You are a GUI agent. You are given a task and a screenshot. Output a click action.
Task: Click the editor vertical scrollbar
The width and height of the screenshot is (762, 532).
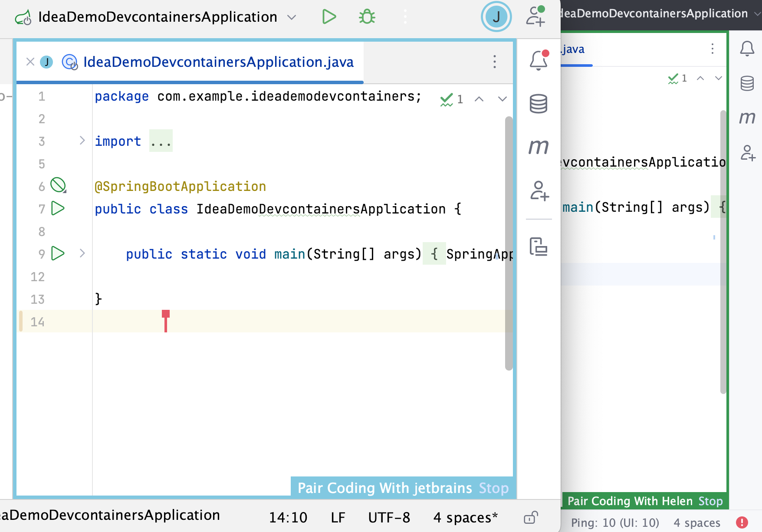click(x=509, y=243)
